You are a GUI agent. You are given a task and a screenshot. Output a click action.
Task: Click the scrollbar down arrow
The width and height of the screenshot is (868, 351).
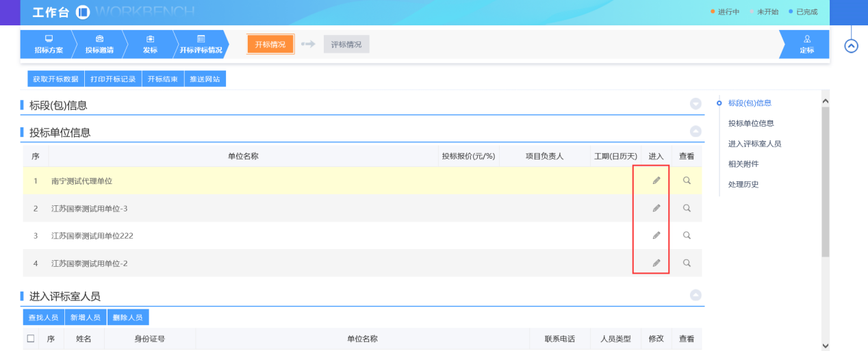point(825,346)
